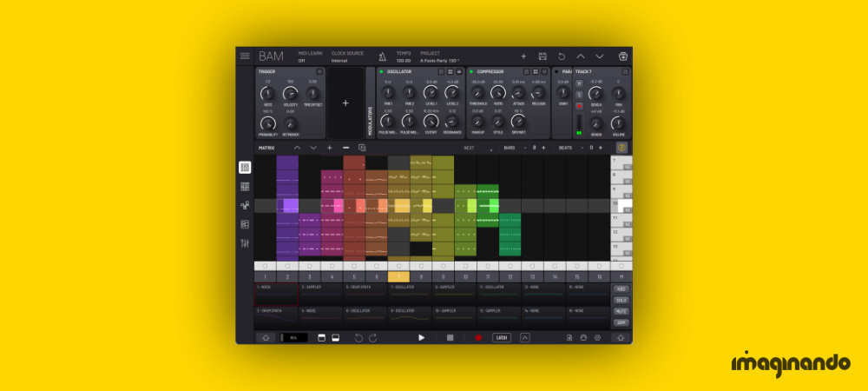
Task: Select the highlighted yellow track 7 clip
Action: (x=398, y=206)
